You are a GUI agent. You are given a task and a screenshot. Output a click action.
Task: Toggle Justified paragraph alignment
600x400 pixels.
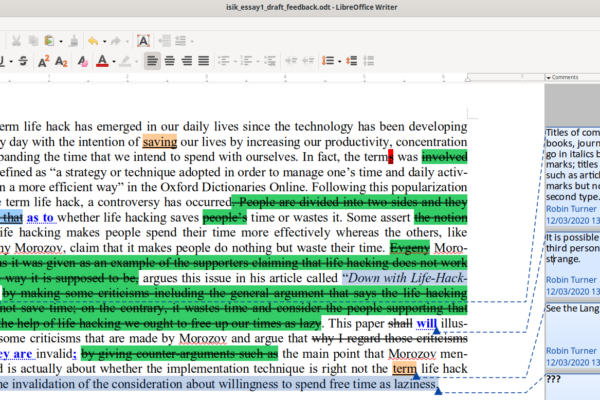pos(204,61)
